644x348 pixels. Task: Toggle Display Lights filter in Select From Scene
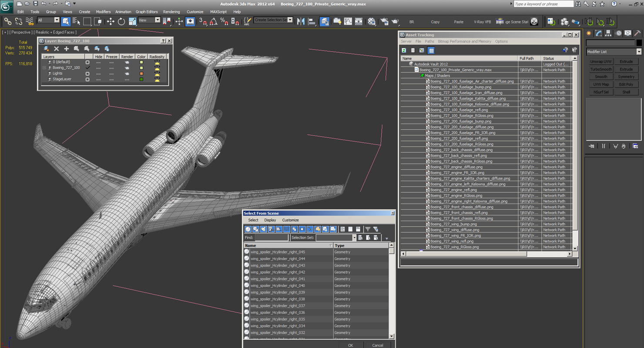pyautogui.click(x=263, y=229)
